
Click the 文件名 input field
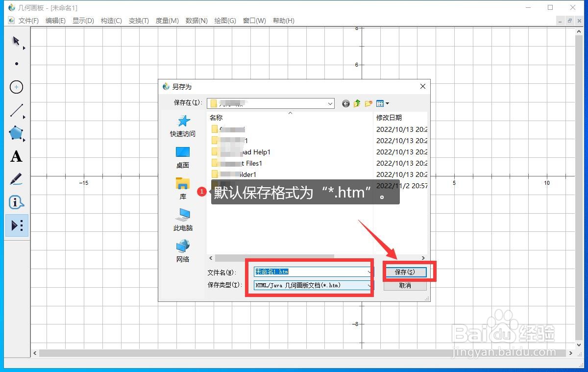pyautogui.click(x=309, y=271)
